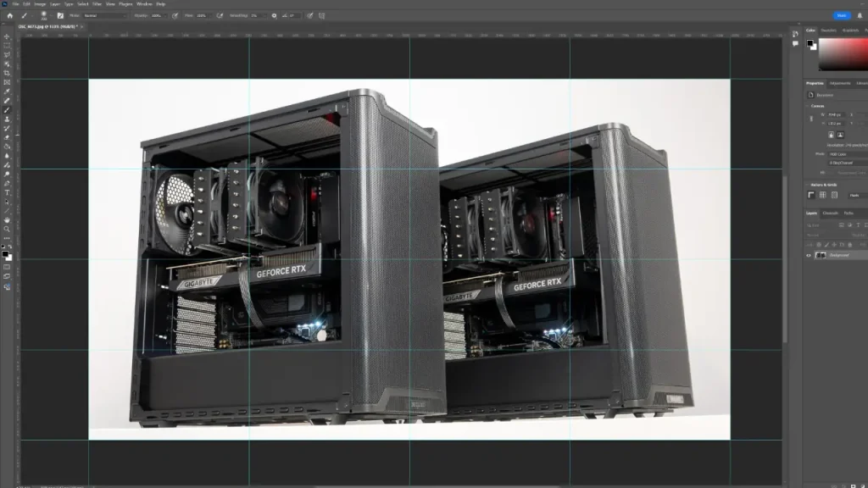Set canvas to landscape orientation
This screenshot has height=488, width=868.
[x=840, y=135]
